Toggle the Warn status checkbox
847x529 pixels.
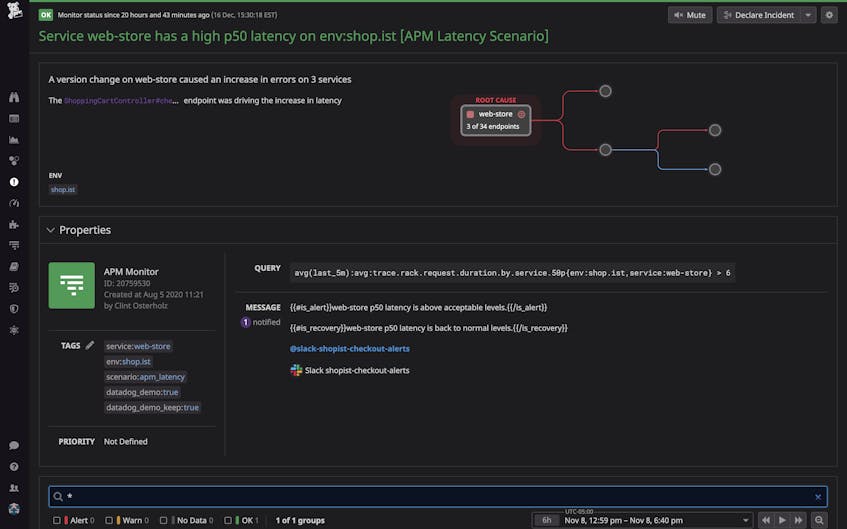click(109, 520)
